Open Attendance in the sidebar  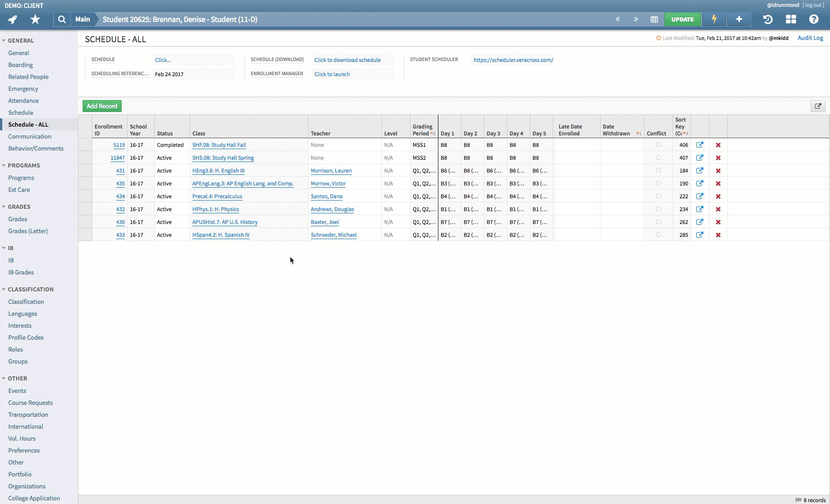23,101
